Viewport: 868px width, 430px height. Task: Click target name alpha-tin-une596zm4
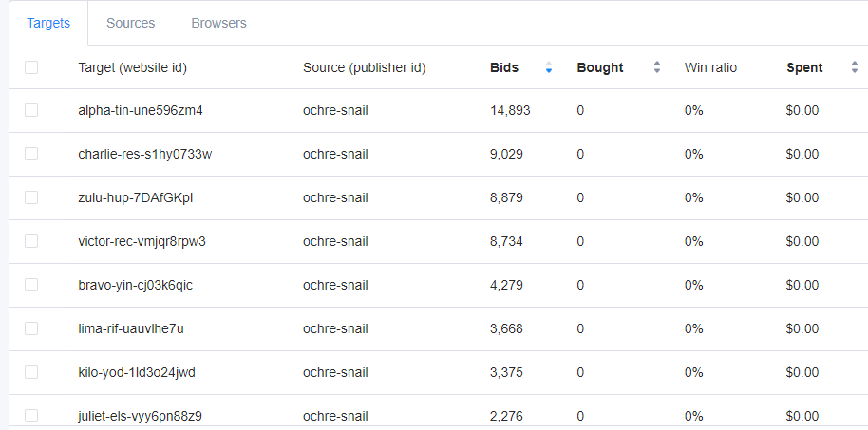click(x=141, y=110)
